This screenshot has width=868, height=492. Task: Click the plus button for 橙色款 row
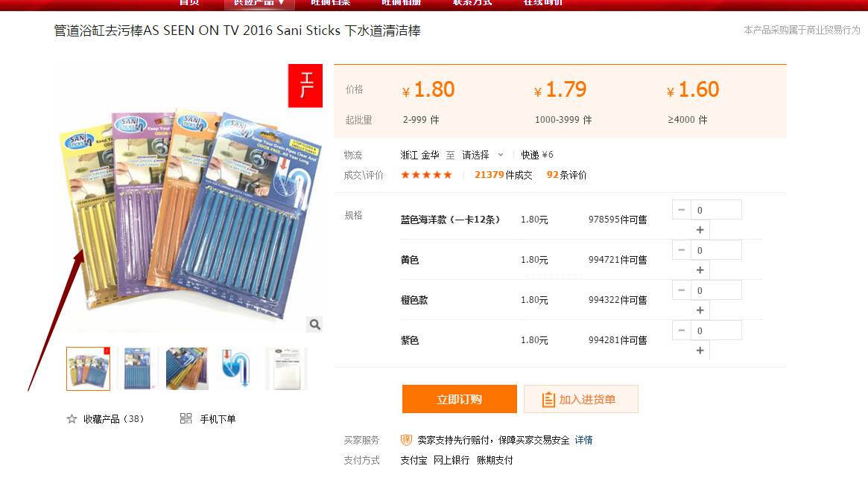coord(700,310)
